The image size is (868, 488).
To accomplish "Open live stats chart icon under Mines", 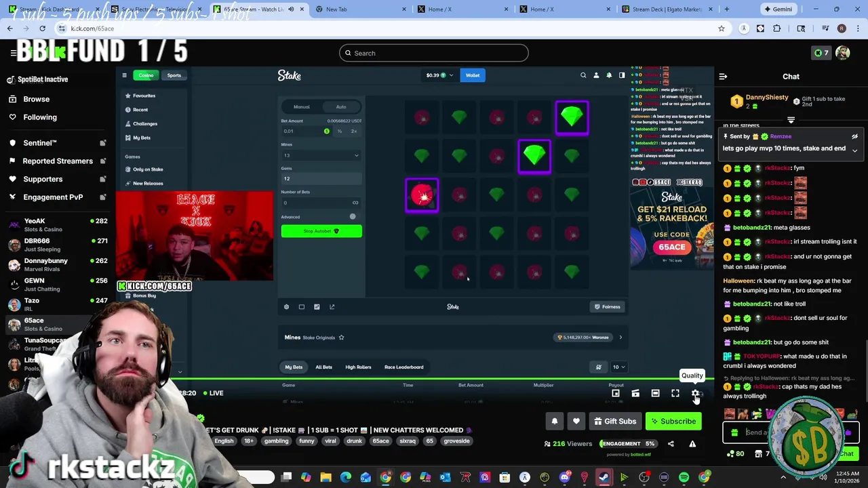I will pos(317,307).
